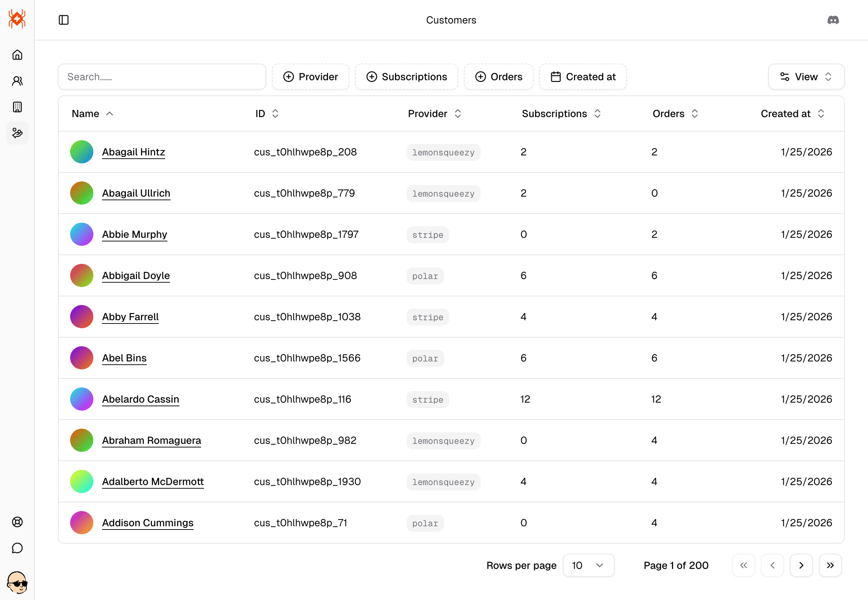Toggle sort on the Orders column
The image size is (868, 600).
[675, 113]
